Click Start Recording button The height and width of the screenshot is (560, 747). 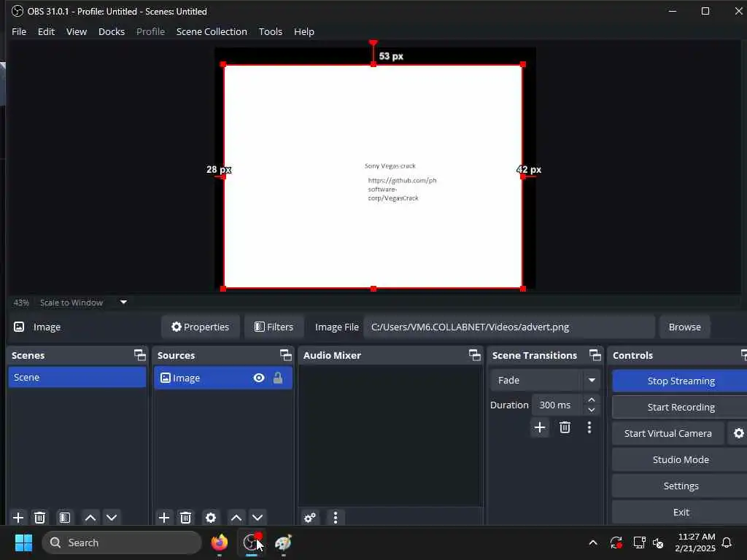tap(681, 407)
